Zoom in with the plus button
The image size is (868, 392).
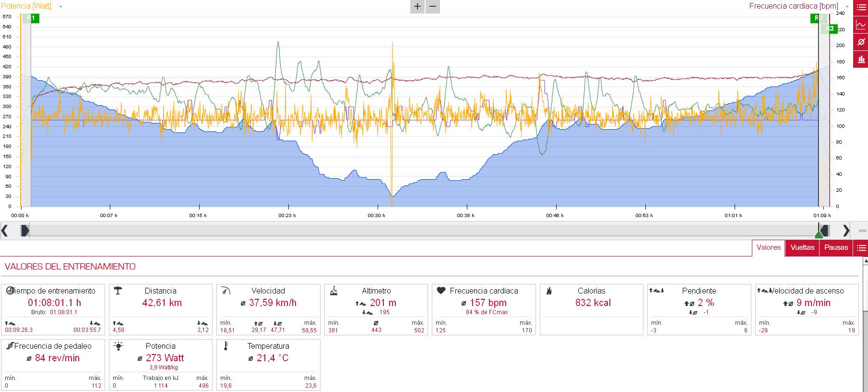417,6
